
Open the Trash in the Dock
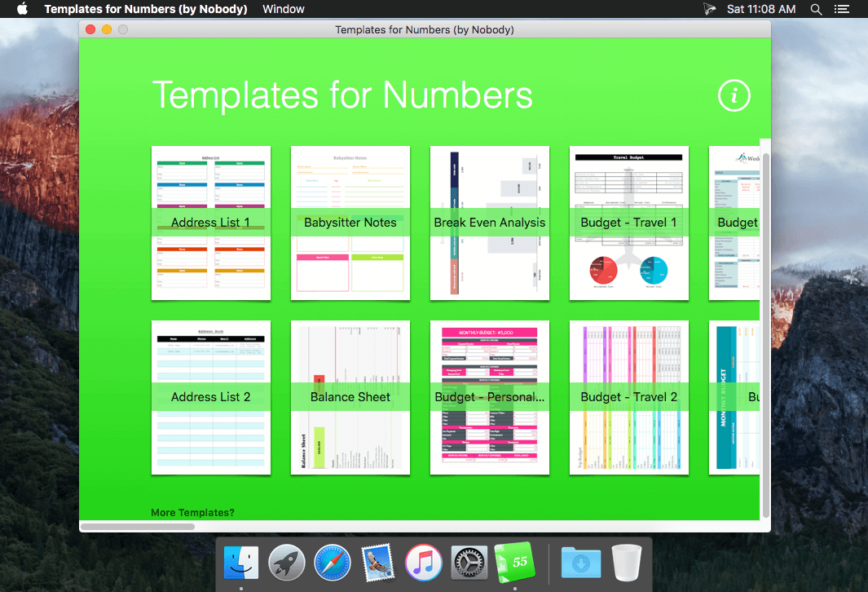click(627, 563)
